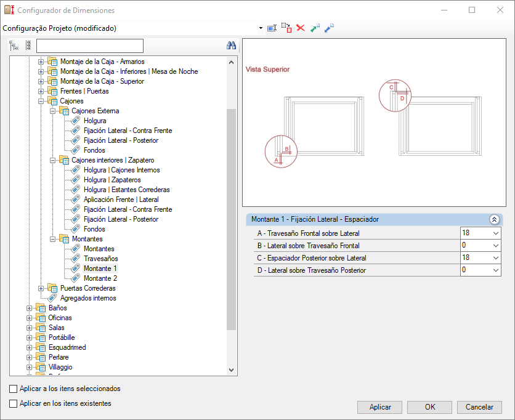Check Aplicar a los itens seleccionados
515x420 pixels.
pyautogui.click(x=13, y=389)
